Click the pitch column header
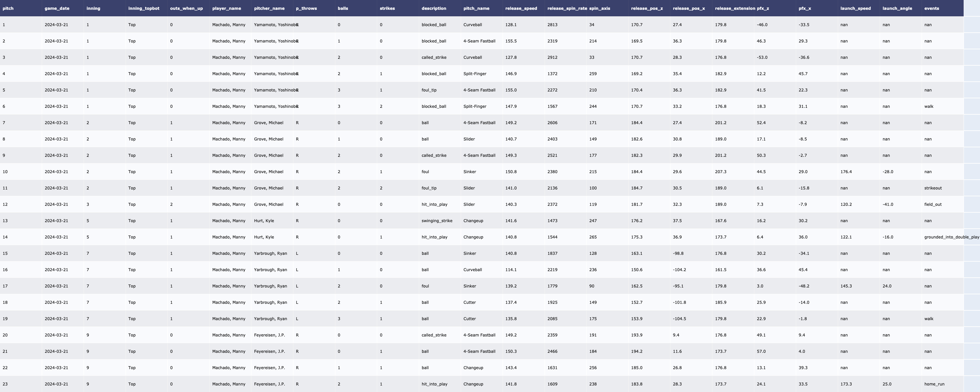The width and height of the screenshot is (980, 392). point(8,8)
